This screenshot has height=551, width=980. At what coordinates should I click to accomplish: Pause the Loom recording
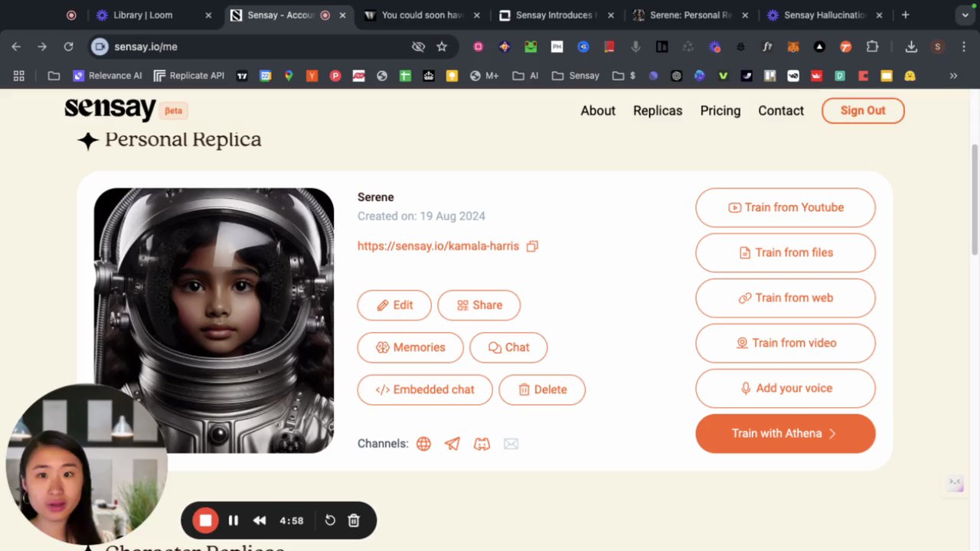click(x=234, y=520)
